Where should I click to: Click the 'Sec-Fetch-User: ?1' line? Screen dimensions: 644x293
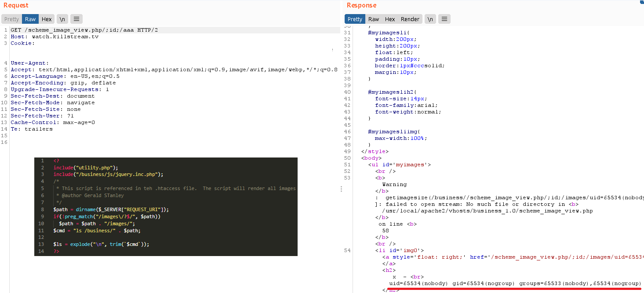(42, 116)
